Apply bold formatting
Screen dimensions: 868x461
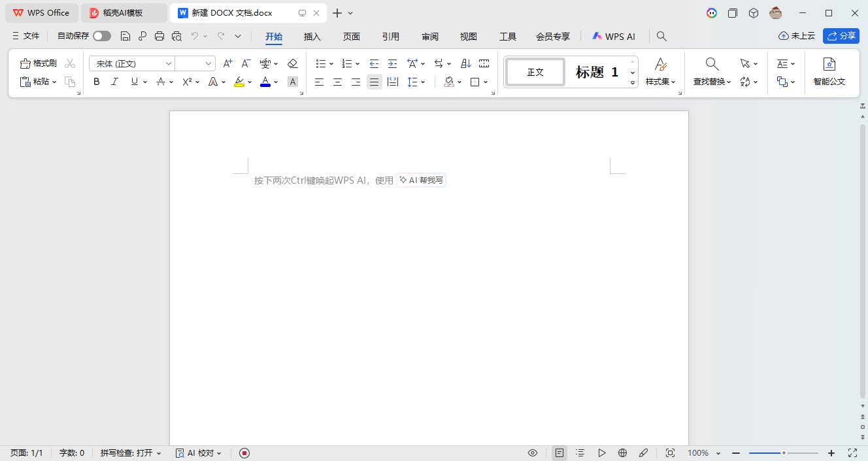pyautogui.click(x=96, y=81)
